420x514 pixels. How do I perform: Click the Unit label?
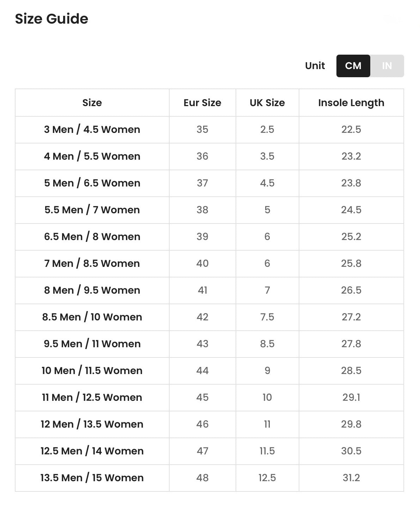(315, 66)
